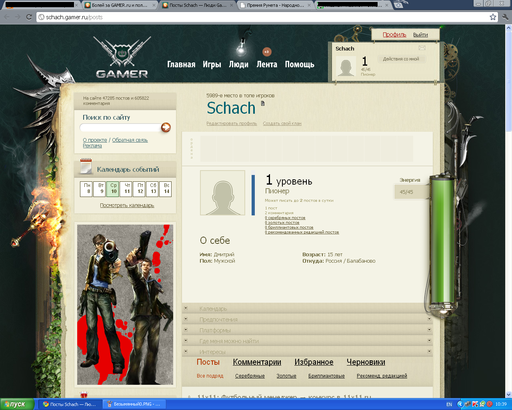Click the Профиль link at top right
512x410 pixels.
[394, 35]
